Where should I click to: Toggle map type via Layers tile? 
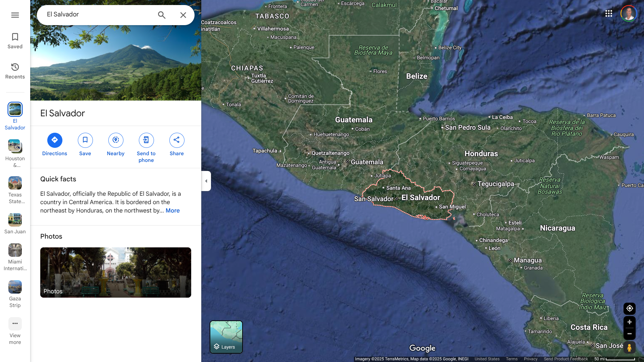pos(226,337)
